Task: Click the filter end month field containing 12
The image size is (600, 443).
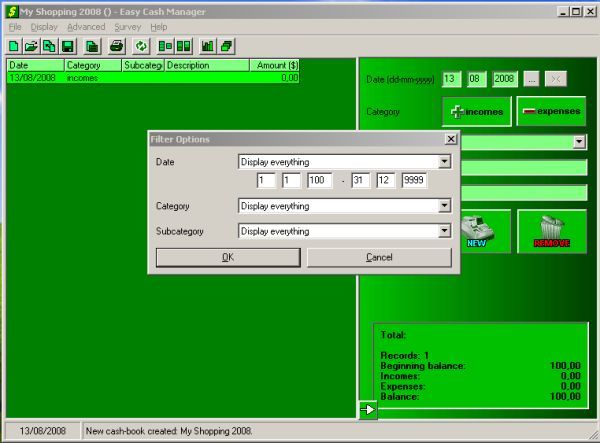Action: click(386, 180)
